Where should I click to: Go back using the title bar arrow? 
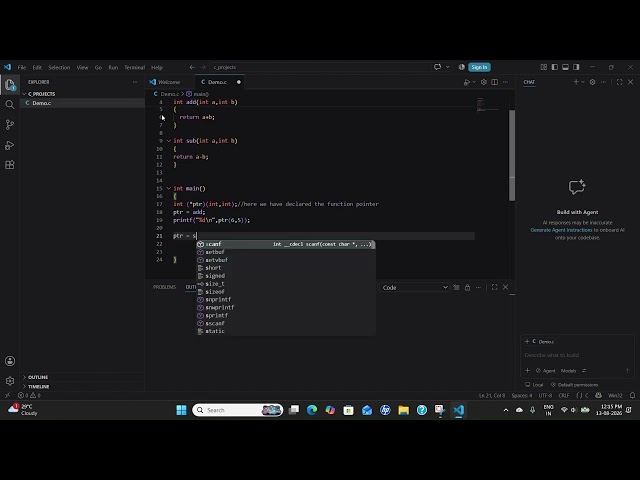tap(192, 67)
